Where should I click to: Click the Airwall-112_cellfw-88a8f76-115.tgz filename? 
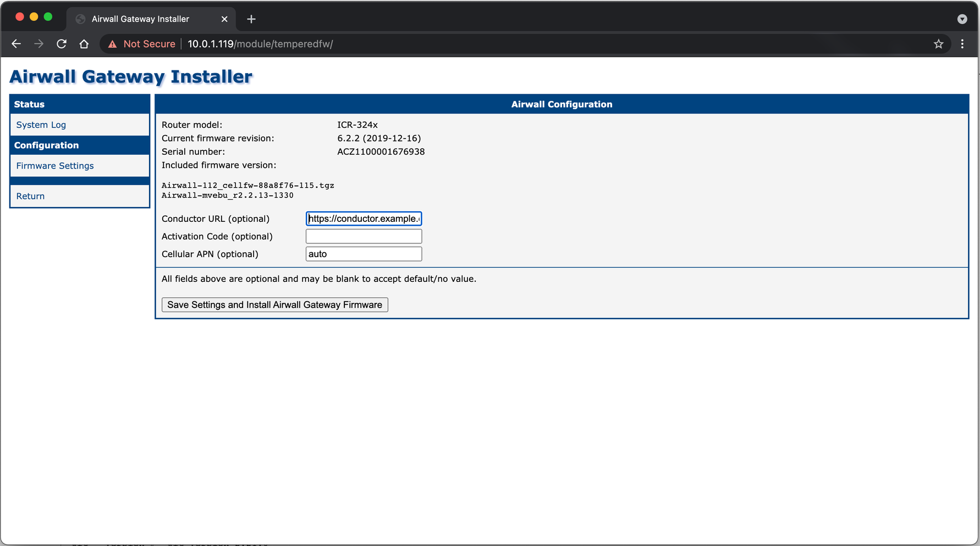[x=247, y=185]
